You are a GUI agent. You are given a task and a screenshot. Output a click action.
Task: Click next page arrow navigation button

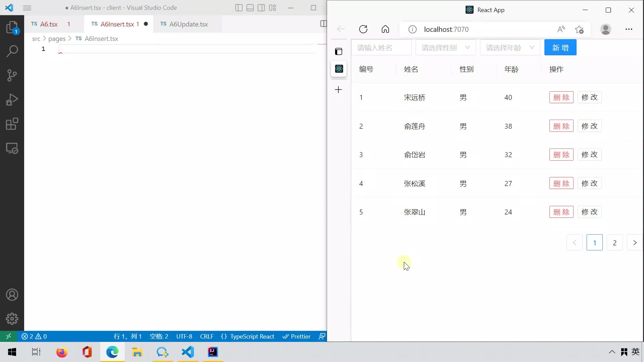pos(635,242)
